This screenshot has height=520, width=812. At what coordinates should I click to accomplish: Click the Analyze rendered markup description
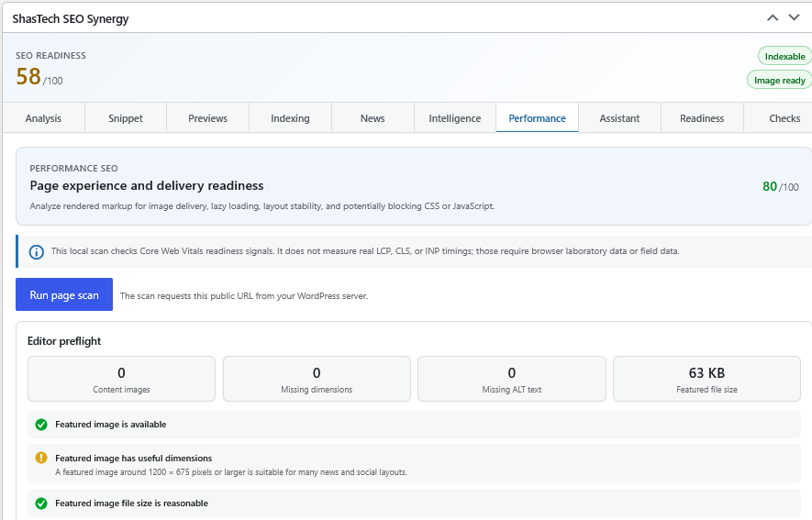[262, 206]
